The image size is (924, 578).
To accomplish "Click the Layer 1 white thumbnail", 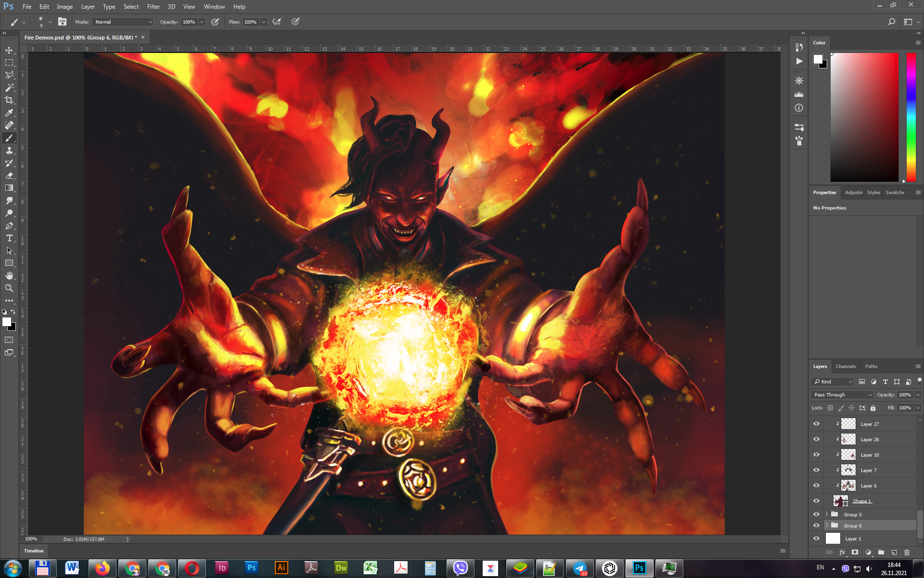I will [x=833, y=539].
